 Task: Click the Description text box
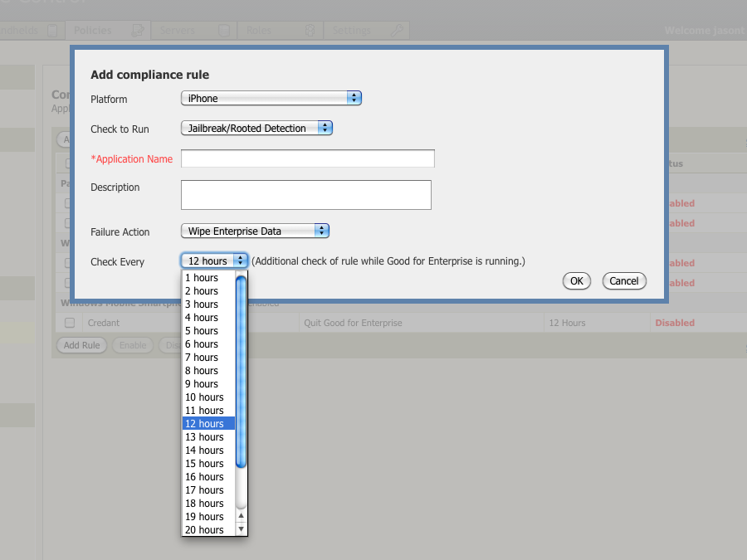click(305, 195)
